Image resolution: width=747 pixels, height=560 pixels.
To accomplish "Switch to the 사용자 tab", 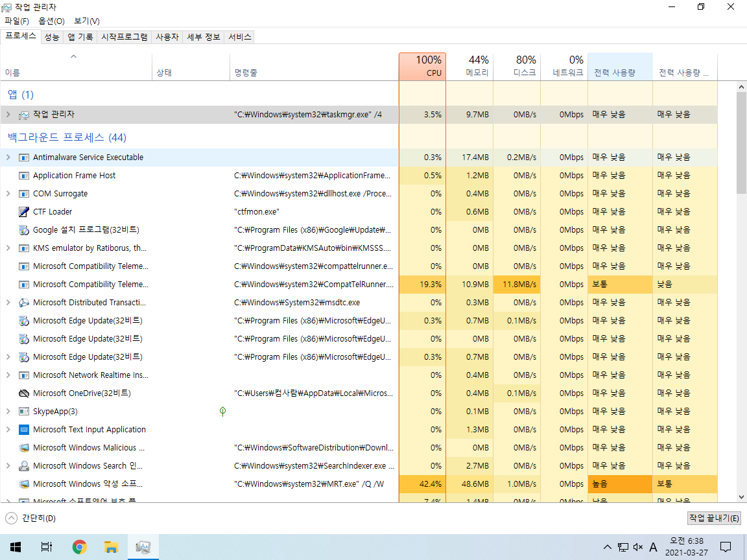I will coord(167,37).
